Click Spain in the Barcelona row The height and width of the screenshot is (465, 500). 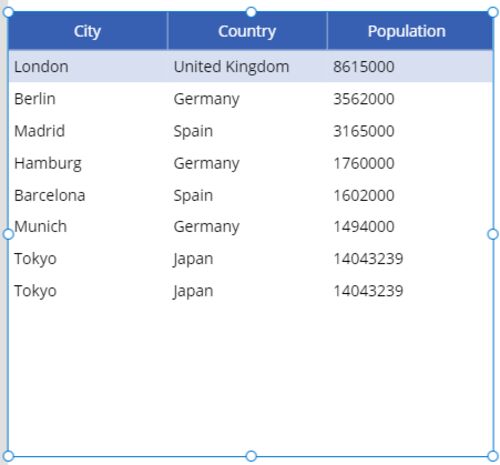pos(193,196)
